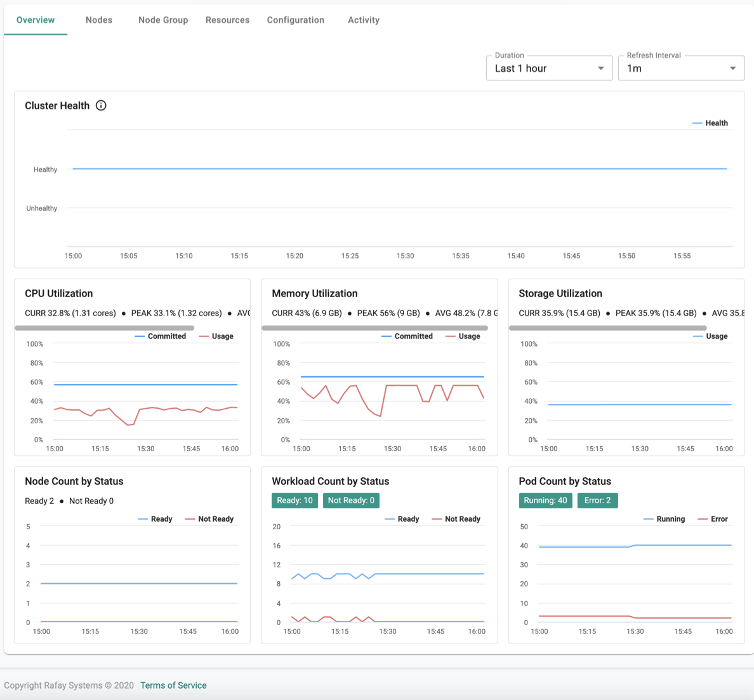Toggle Committed series in CPU Utilization legend
Viewport: 754px width, 700px height.
pyautogui.click(x=160, y=336)
